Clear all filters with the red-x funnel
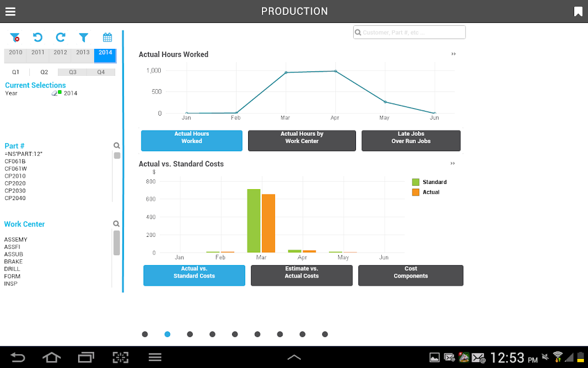Screen dimensions: 588x368 14,37
